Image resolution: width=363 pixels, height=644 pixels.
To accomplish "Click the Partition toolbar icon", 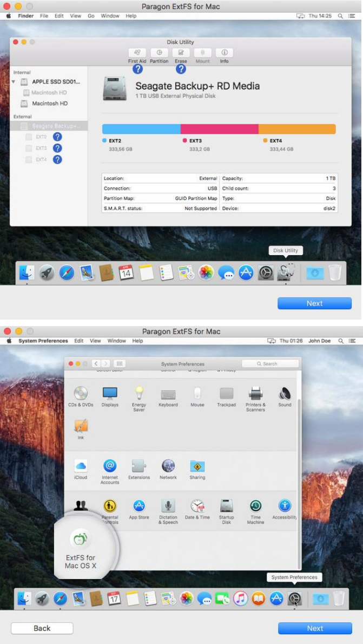I will (159, 53).
